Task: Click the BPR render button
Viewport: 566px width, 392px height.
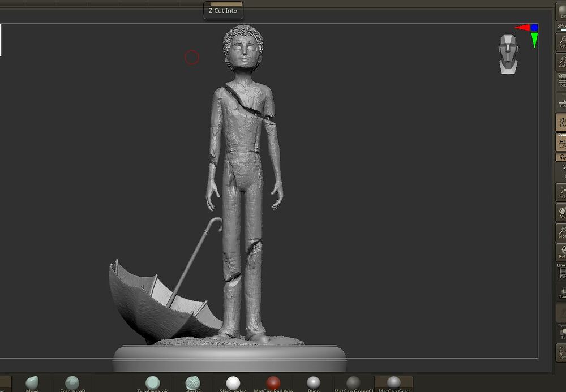Action: [561, 11]
